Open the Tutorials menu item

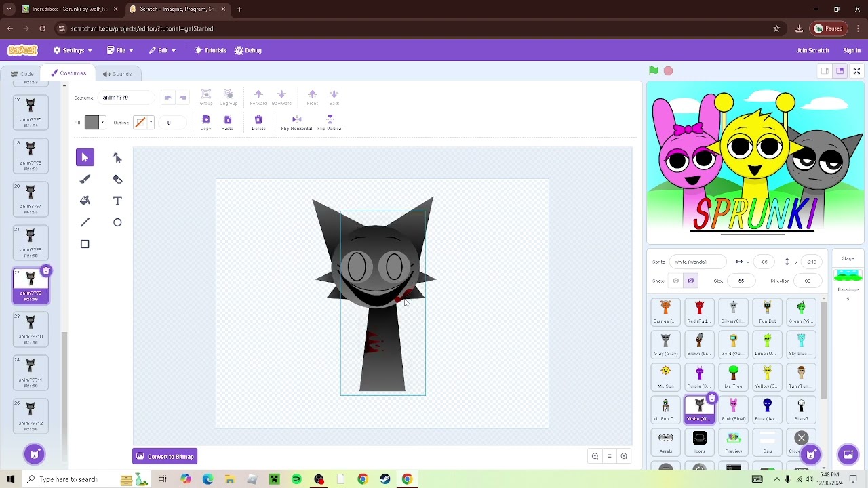coord(210,50)
